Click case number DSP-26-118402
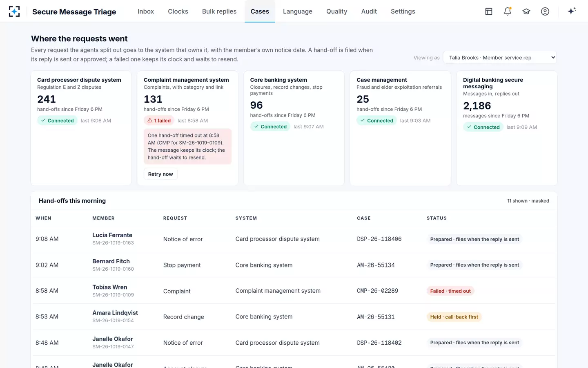This screenshot has width=588, height=368. tap(379, 343)
